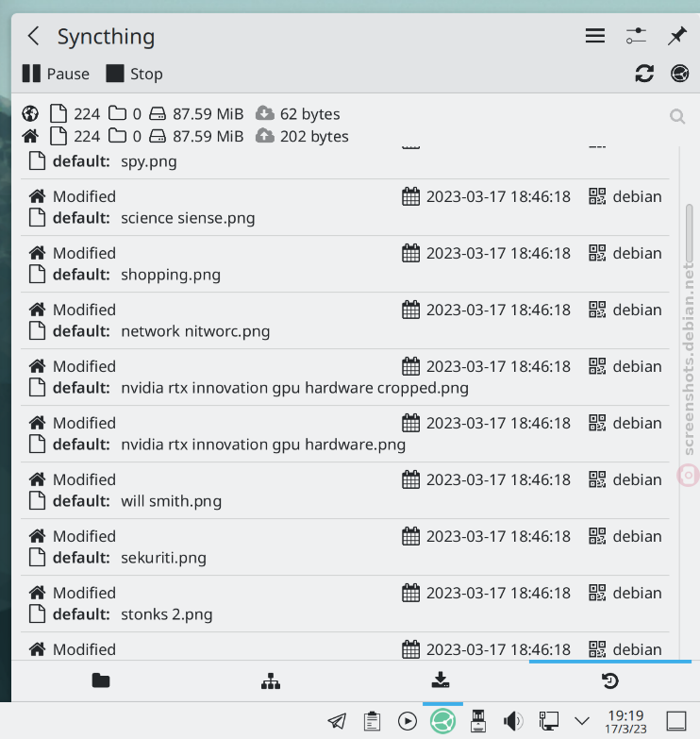Click the search magnifier icon
The width and height of the screenshot is (700, 739).
pyautogui.click(x=677, y=116)
